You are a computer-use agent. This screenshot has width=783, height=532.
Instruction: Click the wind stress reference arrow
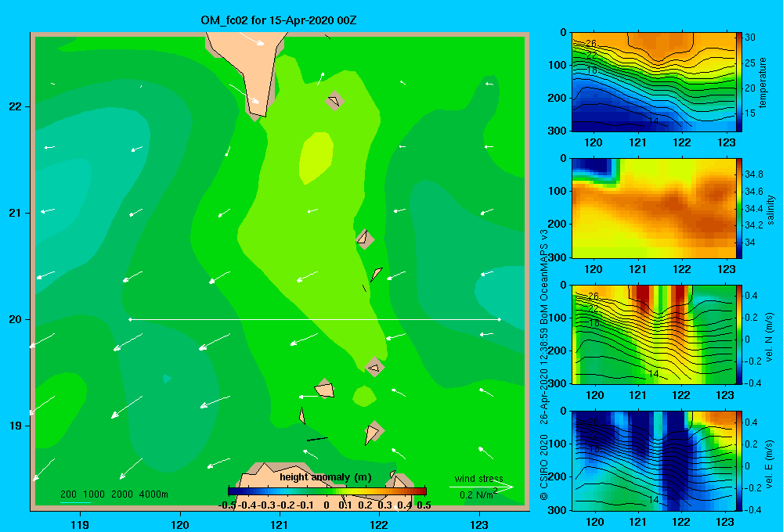pos(482,487)
